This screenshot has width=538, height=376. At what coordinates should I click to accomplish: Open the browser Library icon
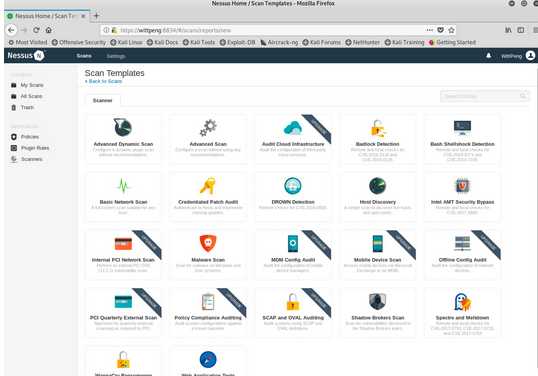(508, 30)
